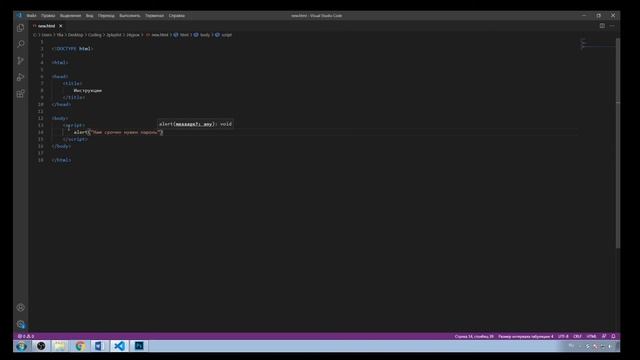Click the editor vertical scrollbar

(618, 143)
